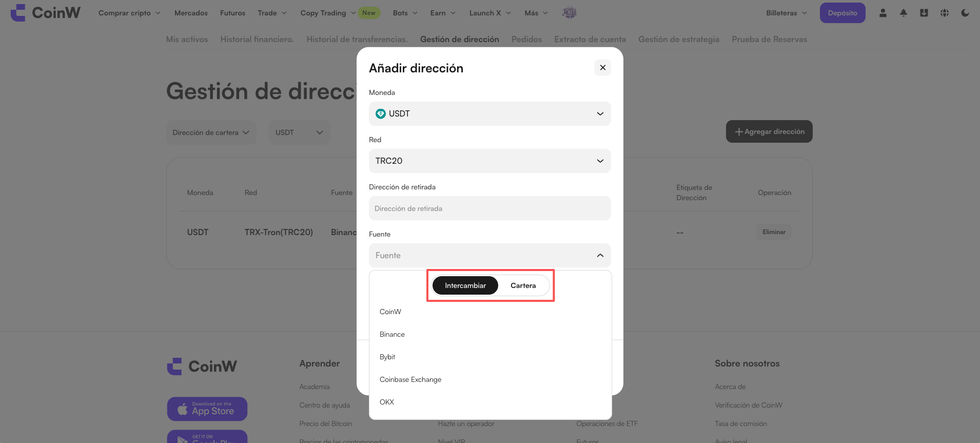Go to Futuros page
The width and height of the screenshot is (980, 443).
click(x=232, y=13)
